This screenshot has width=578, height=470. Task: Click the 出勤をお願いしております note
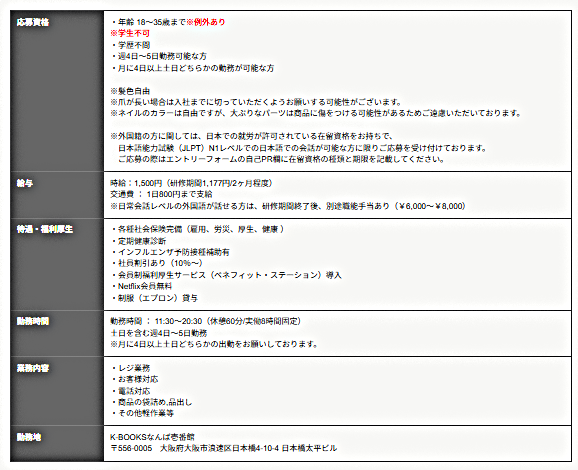tap(214, 344)
